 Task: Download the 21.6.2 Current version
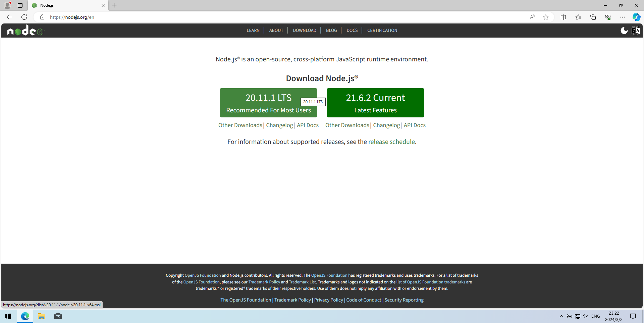click(375, 103)
